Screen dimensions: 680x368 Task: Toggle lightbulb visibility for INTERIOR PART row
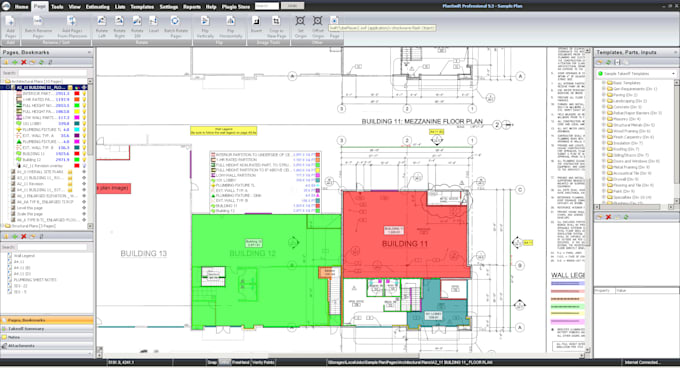pos(84,94)
